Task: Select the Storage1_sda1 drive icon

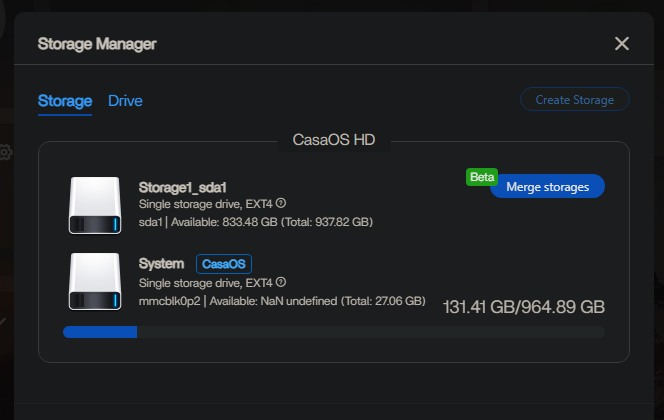Action: pyautogui.click(x=95, y=205)
